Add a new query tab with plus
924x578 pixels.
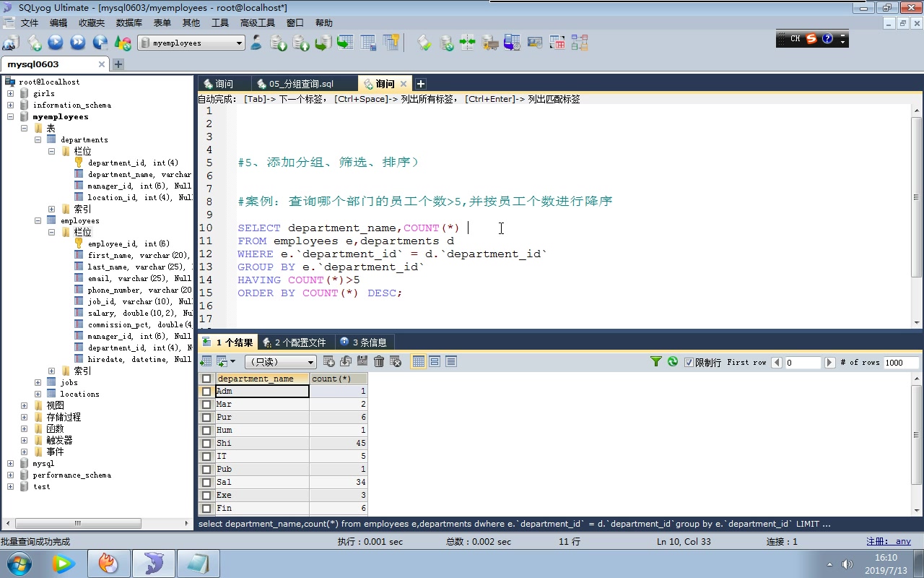[421, 84]
